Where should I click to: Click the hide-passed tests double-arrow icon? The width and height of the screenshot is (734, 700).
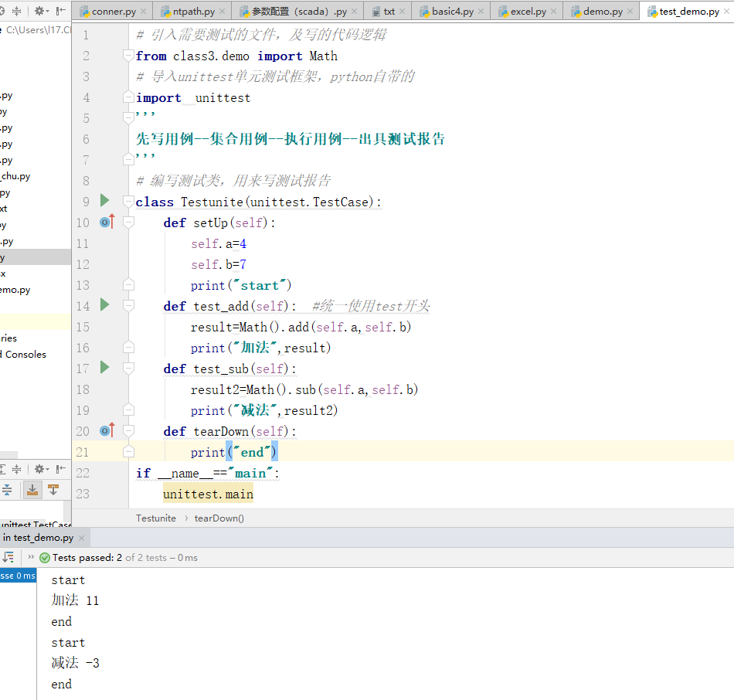31,556
